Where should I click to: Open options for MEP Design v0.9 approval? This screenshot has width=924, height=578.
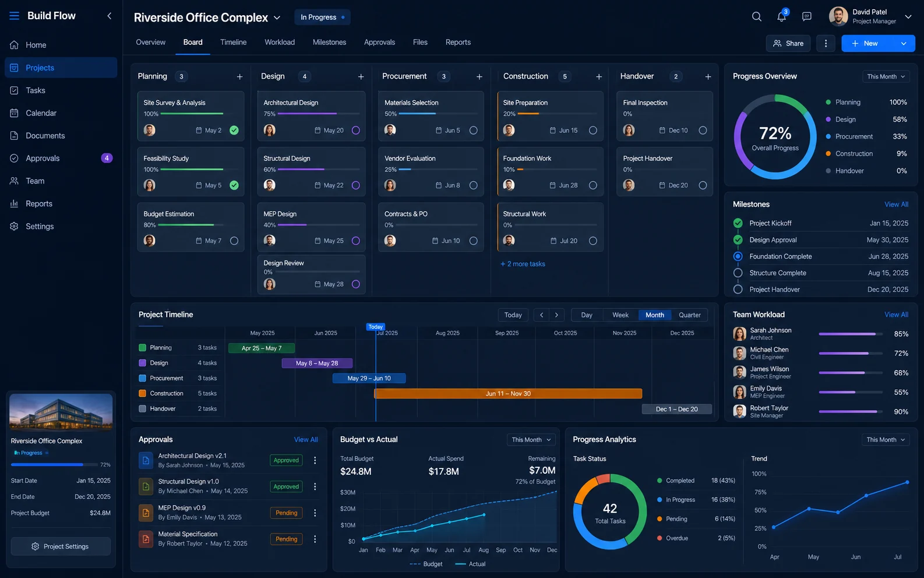(315, 513)
